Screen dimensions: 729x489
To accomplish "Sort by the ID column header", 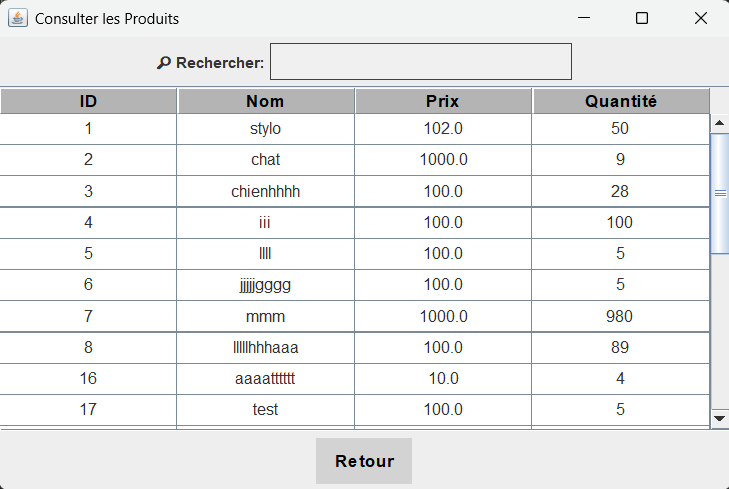I will (x=89, y=101).
